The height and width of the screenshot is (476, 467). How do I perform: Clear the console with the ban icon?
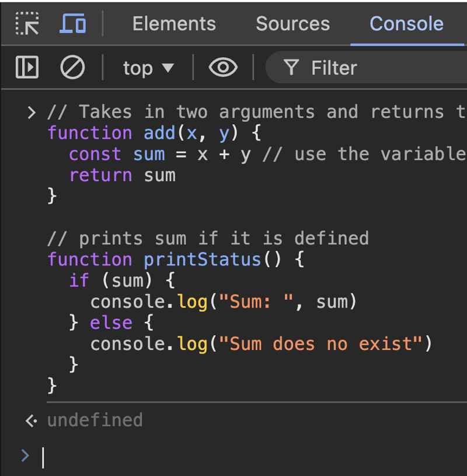pos(72,67)
